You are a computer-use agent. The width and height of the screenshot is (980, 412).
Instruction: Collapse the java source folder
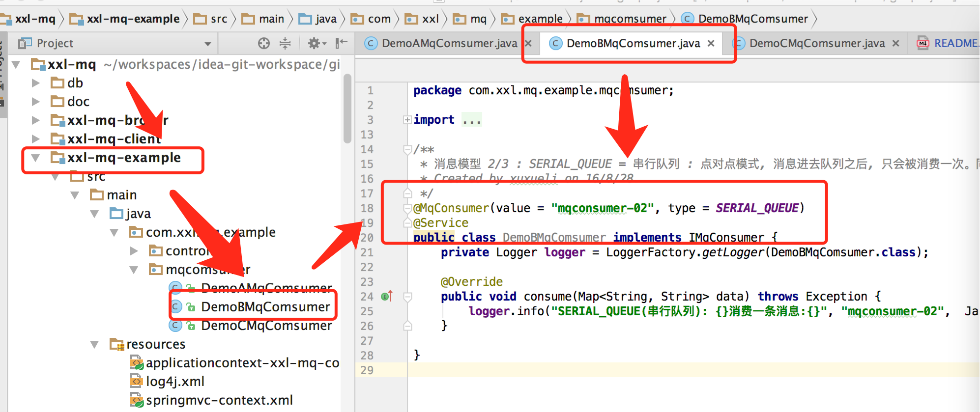point(94,214)
